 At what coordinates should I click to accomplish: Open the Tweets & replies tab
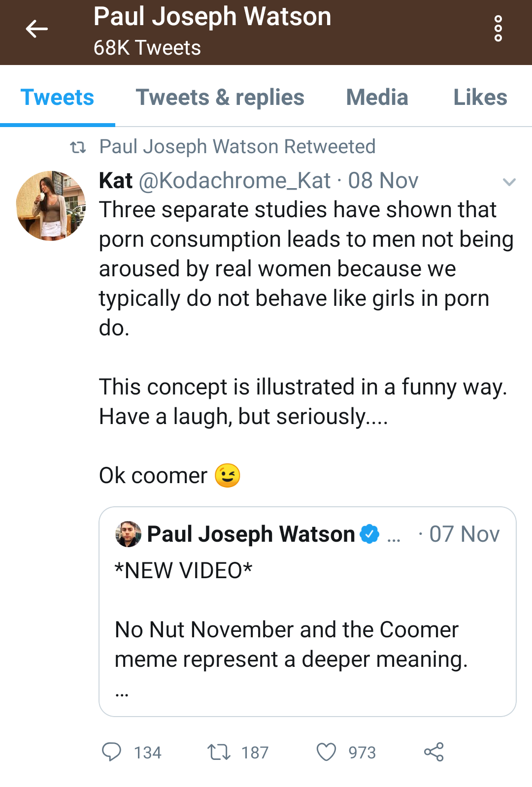[220, 98]
